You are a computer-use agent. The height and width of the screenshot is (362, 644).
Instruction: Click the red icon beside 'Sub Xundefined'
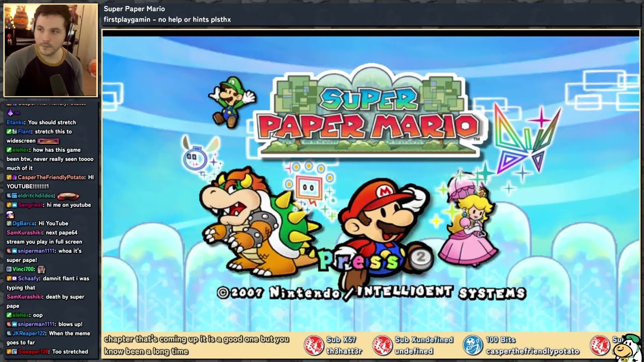tap(382, 345)
